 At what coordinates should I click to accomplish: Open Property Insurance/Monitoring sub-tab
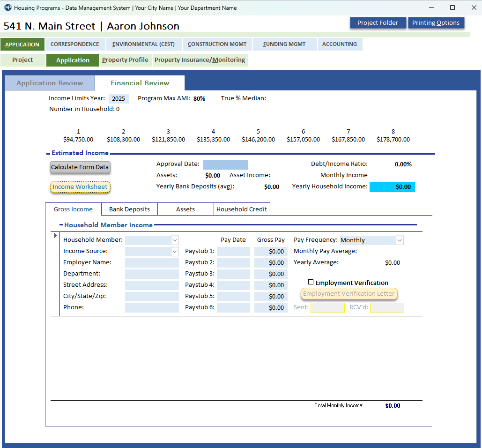(x=200, y=60)
